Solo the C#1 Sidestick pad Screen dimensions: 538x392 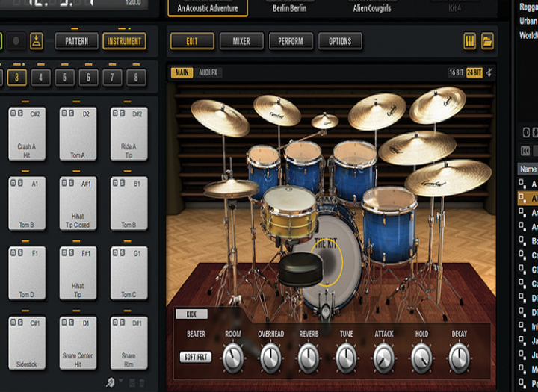pyautogui.click(x=20, y=323)
